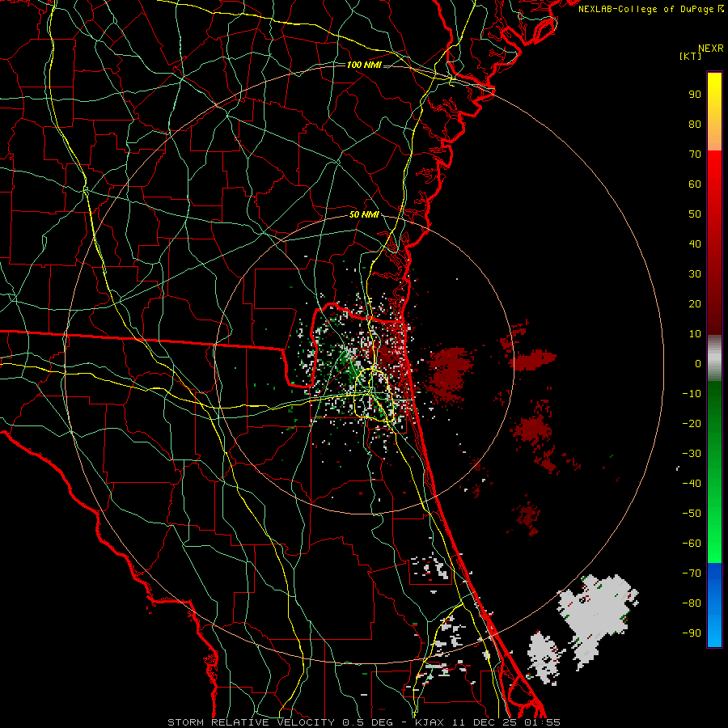Click the STORM RELATIVE VELOCITY caption text
The image size is (728, 728).
click(x=252, y=722)
